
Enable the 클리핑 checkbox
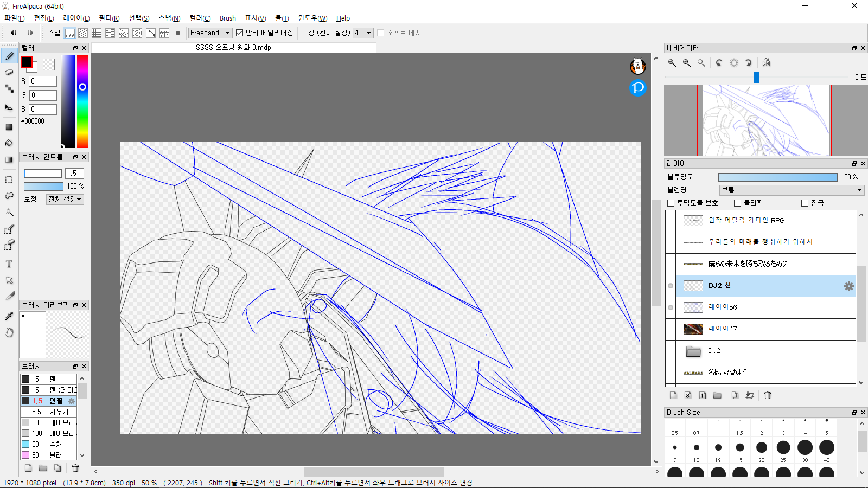(737, 203)
